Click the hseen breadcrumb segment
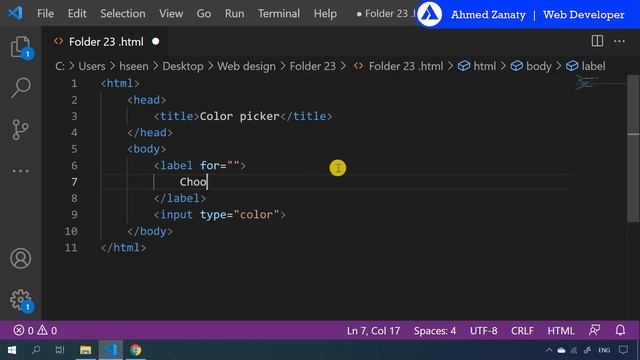This screenshot has width=640, height=360. point(134,66)
